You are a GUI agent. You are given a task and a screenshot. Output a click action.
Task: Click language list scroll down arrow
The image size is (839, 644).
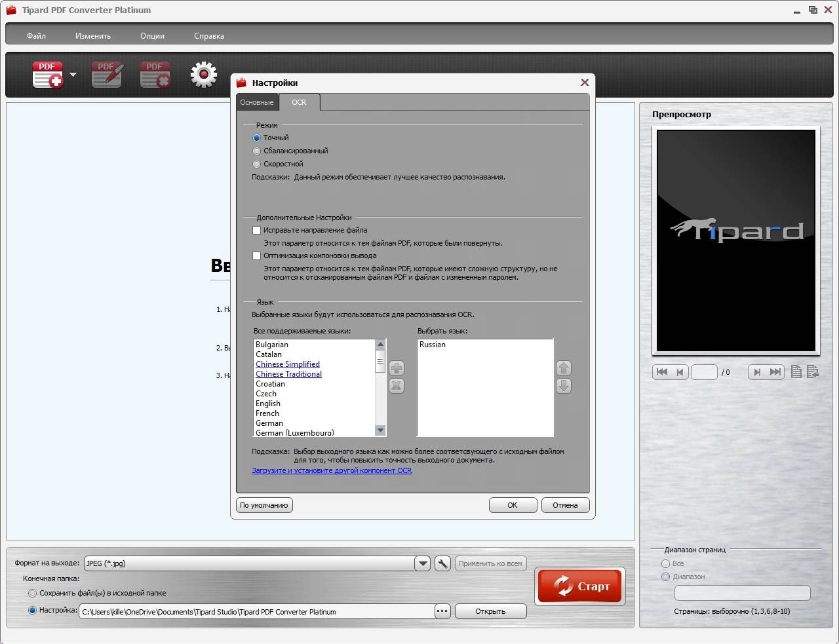click(380, 430)
